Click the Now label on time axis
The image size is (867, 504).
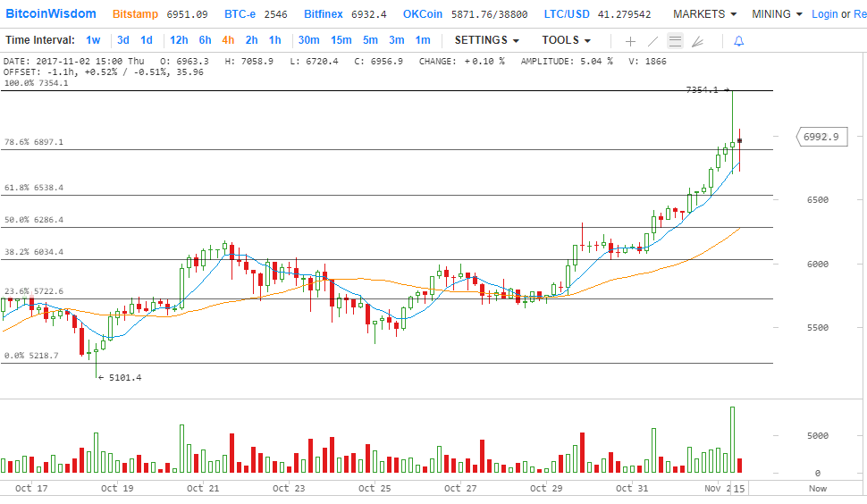pos(817,489)
